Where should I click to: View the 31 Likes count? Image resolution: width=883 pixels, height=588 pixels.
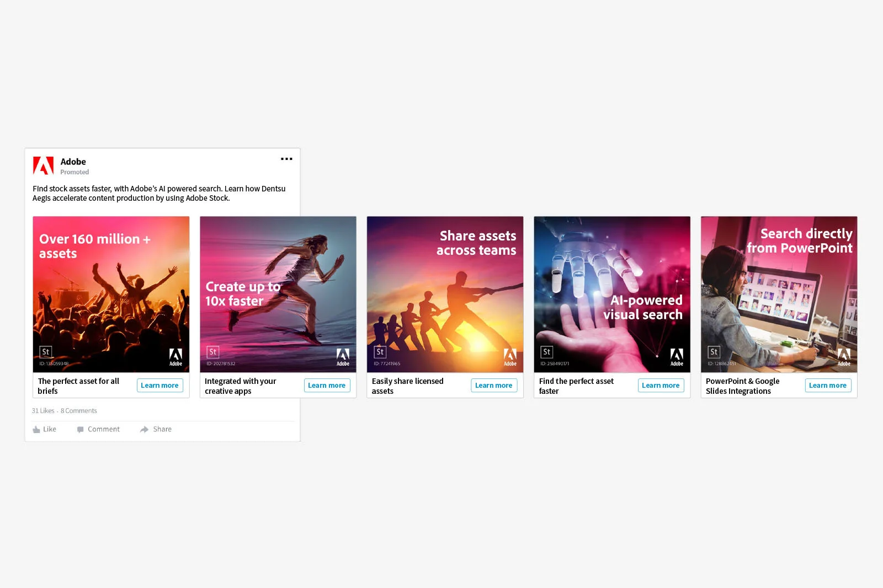tap(43, 411)
